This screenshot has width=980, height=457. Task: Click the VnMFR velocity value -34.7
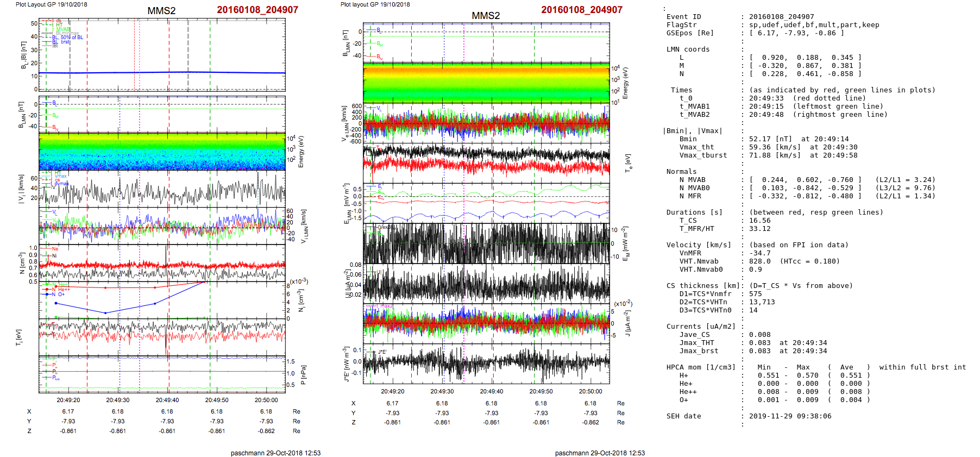coord(759,253)
